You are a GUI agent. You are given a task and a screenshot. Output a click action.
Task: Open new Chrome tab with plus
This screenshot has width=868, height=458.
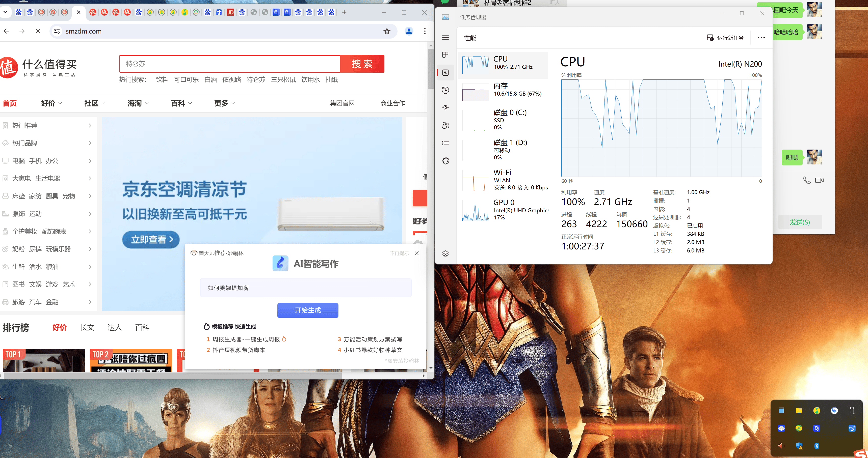point(344,12)
